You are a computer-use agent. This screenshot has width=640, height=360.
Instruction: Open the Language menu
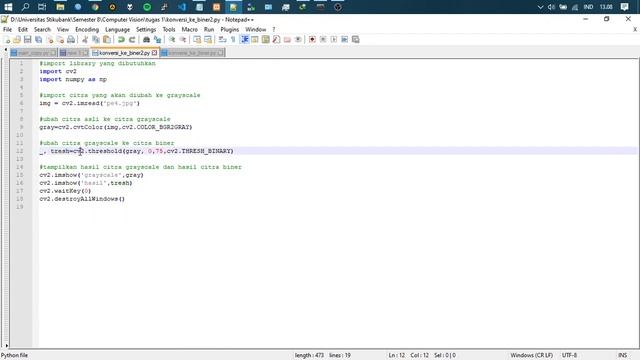pyautogui.click(x=117, y=29)
